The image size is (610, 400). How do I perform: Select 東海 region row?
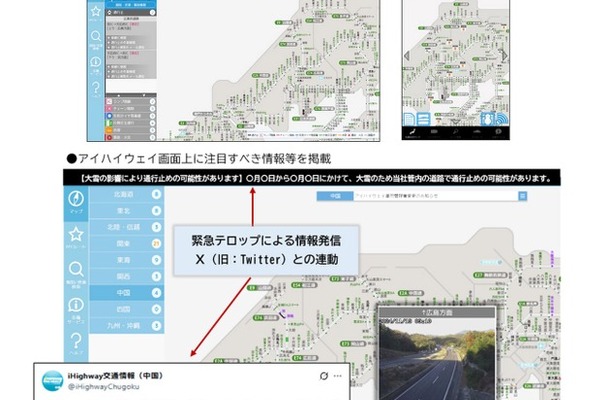pos(127,260)
